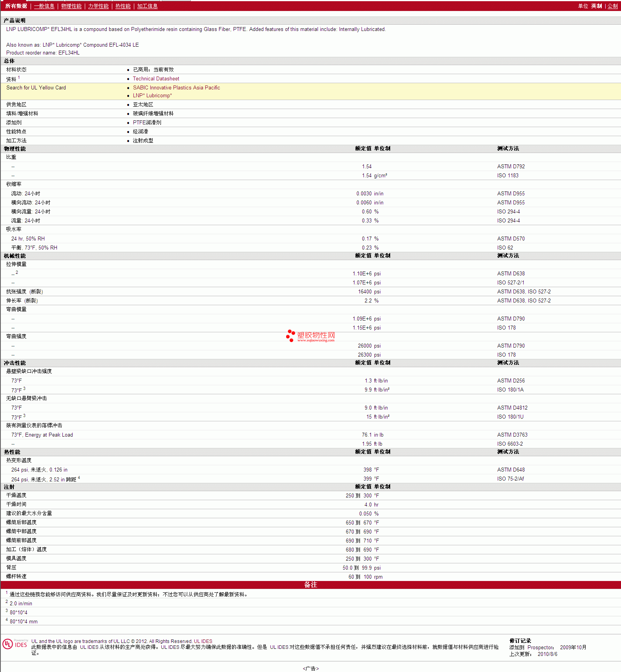Image resolution: width=621 pixels, height=672 pixels.
Task: Click the PTFE润滑剂 additive value
Action: (x=147, y=123)
